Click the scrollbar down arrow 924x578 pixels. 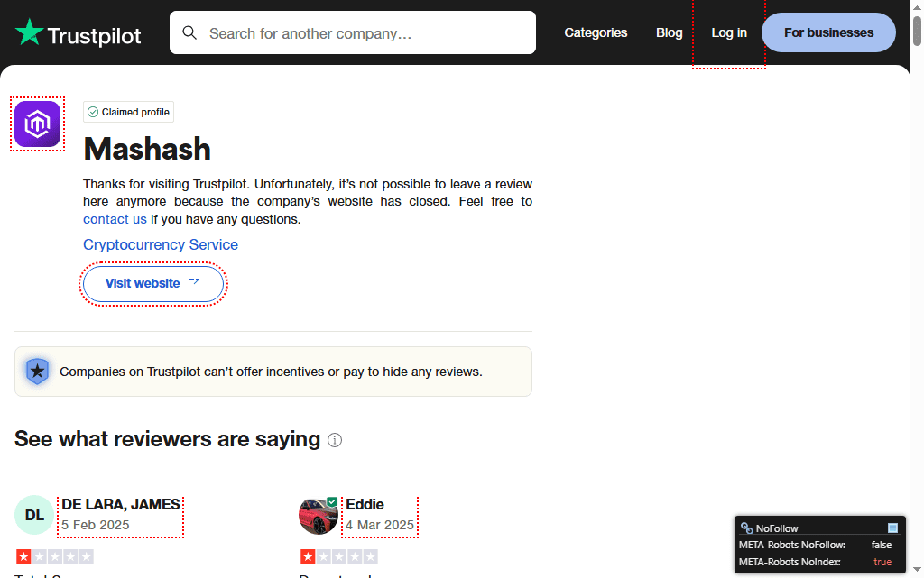pos(917,569)
